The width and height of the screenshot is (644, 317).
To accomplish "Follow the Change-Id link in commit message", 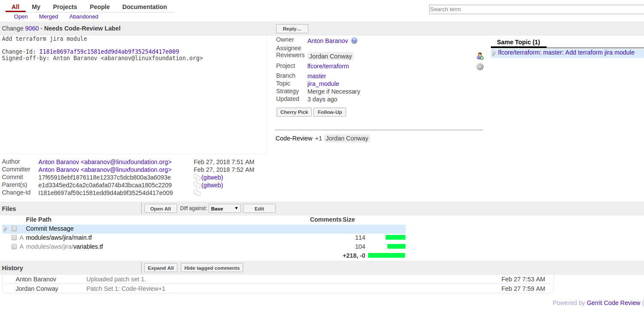I will click(x=109, y=52).
